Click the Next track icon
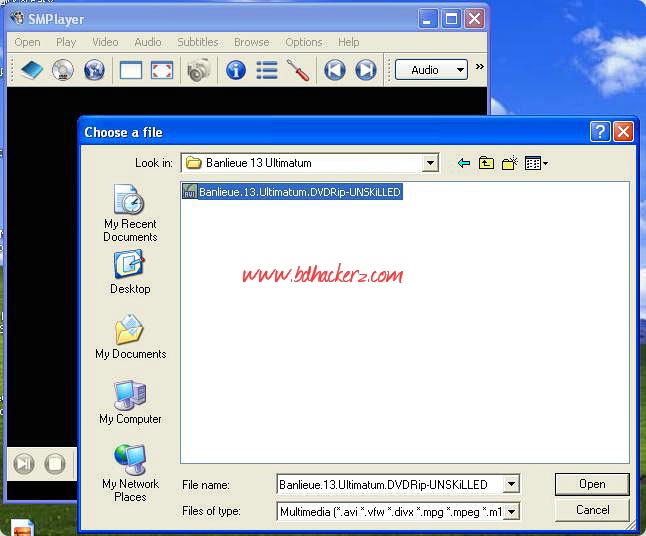The height and width of the screenshot is (536, 646). click(x=366, y=70)
